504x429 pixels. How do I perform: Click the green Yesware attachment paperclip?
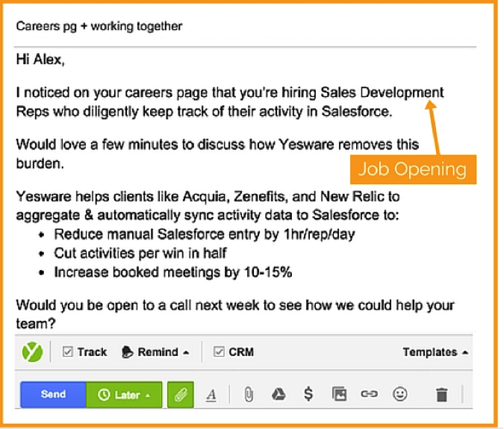(x=181, y=395)
